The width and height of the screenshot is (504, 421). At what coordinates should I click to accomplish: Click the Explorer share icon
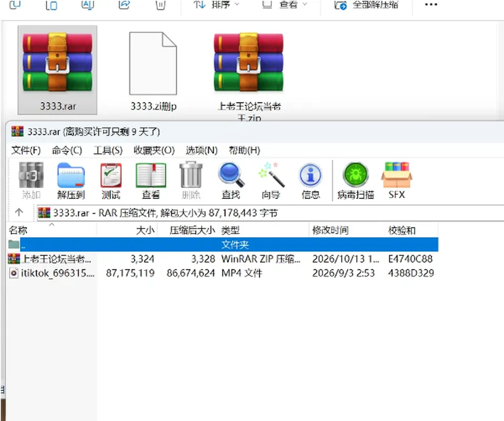click(x=124, y=5)
